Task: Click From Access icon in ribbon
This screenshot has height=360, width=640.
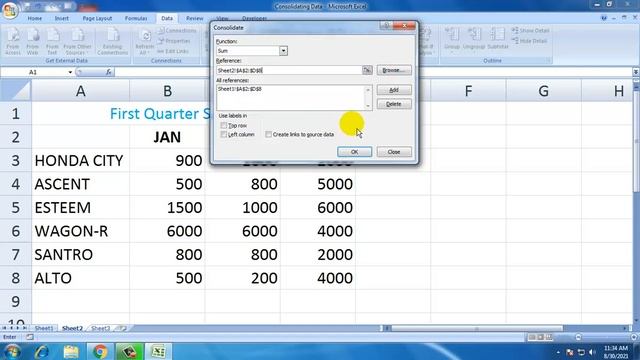Action: pyautogui.click(x=13, y=41)
